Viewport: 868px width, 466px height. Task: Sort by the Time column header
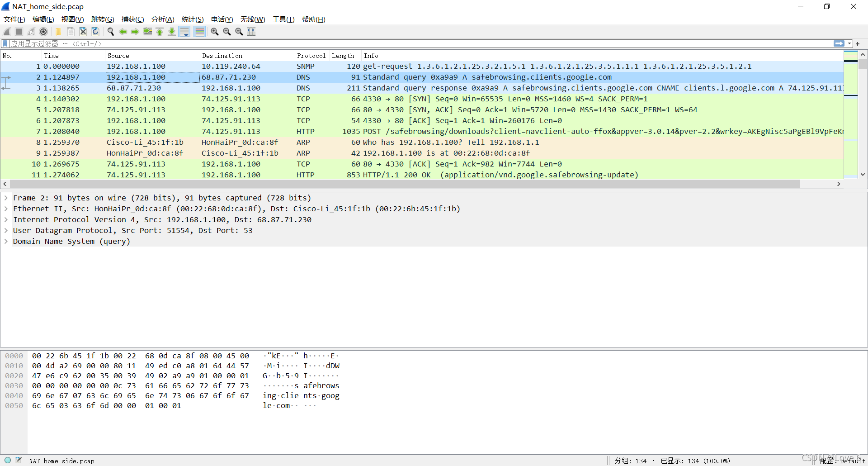tap(73, 56)
